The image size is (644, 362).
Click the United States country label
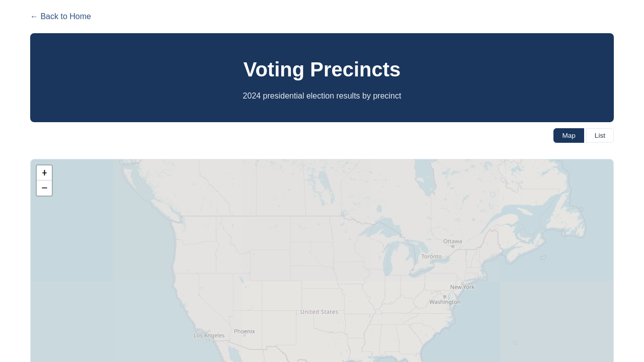coord(319,312)
